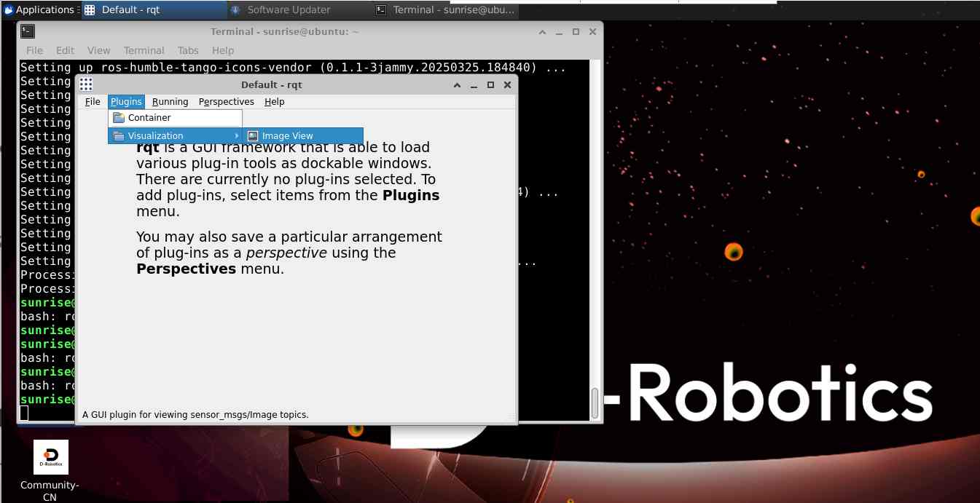Open the Terminal window Edit menu

coord(65,50)
